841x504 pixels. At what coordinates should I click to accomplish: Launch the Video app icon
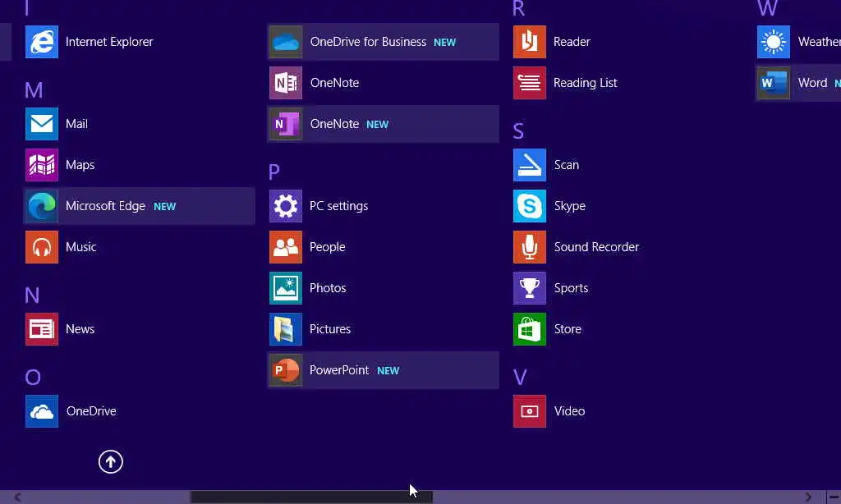click(530, 411)
